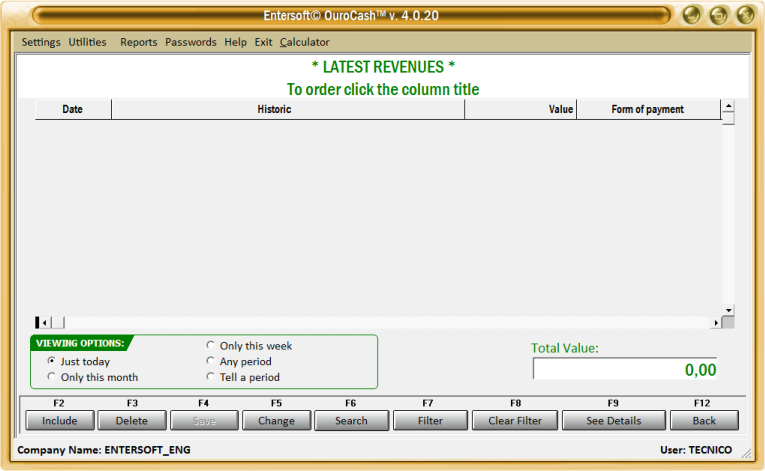Screen dimensions: 765x471
Task: Open the Utilities menu
Action: (87, 42)
